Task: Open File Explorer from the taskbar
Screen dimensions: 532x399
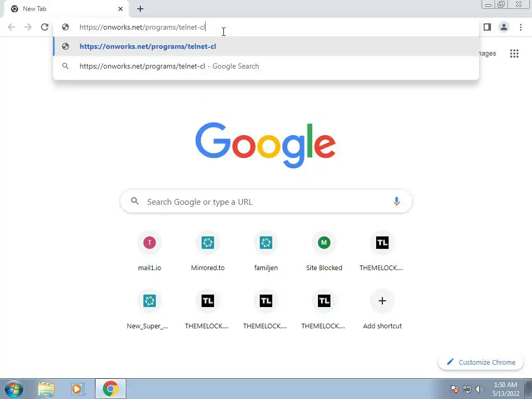Action: coord(46,389)
